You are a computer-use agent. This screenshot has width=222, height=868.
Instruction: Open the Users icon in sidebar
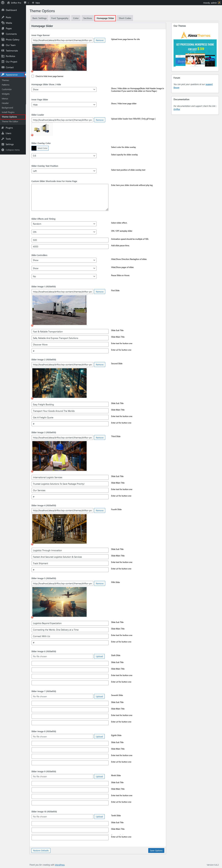pos(3,133)
